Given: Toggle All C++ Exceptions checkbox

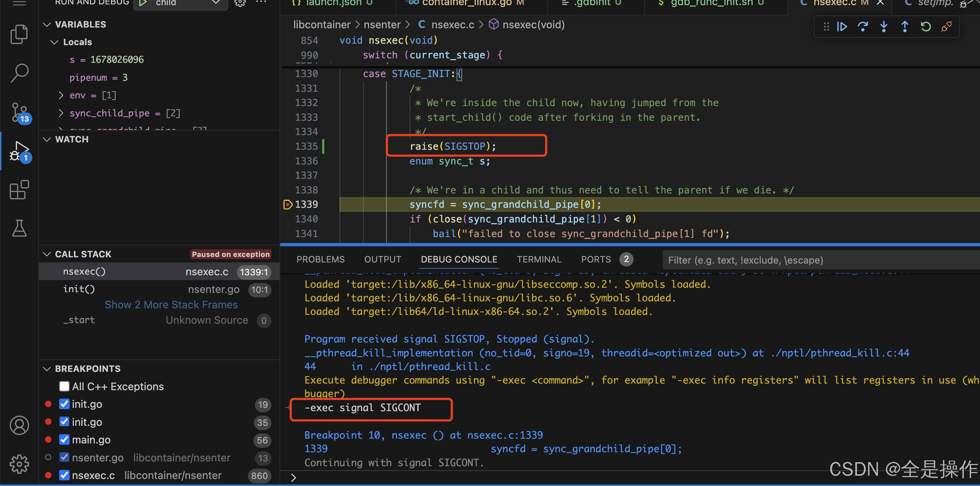Looking at the screenshot, I should pos(64,387).
